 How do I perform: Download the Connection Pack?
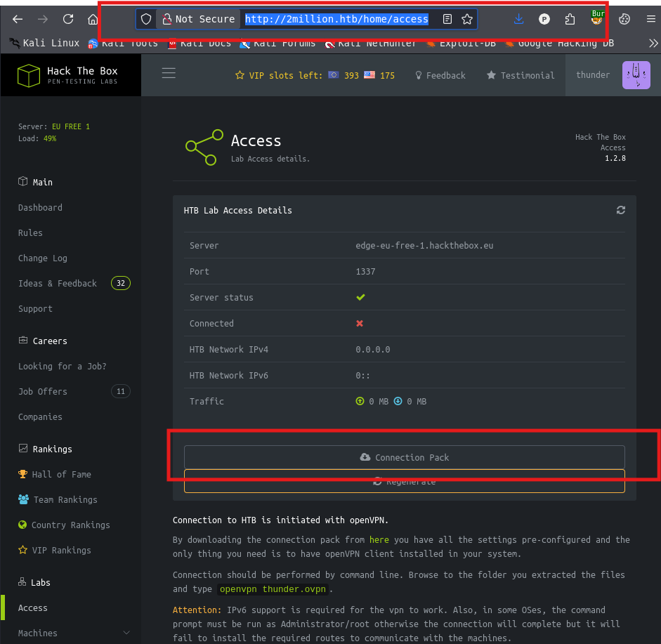[x=405, y=457]
